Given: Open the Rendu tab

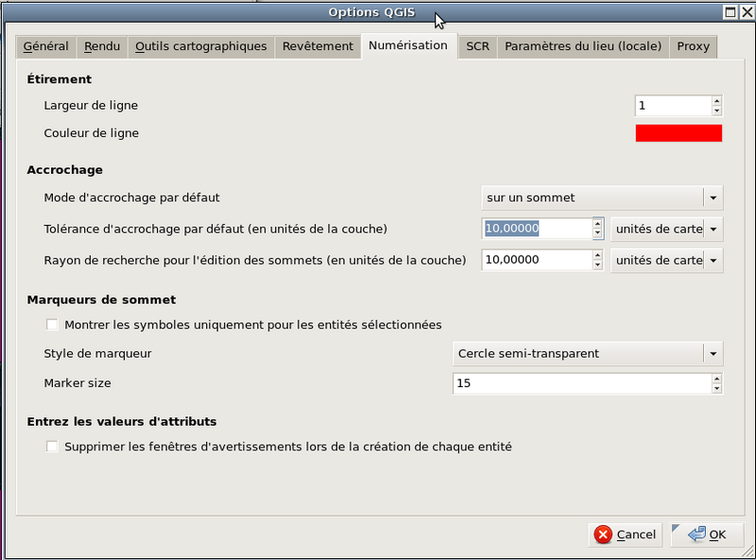Looking at the screenshot, I should (102, 47).
